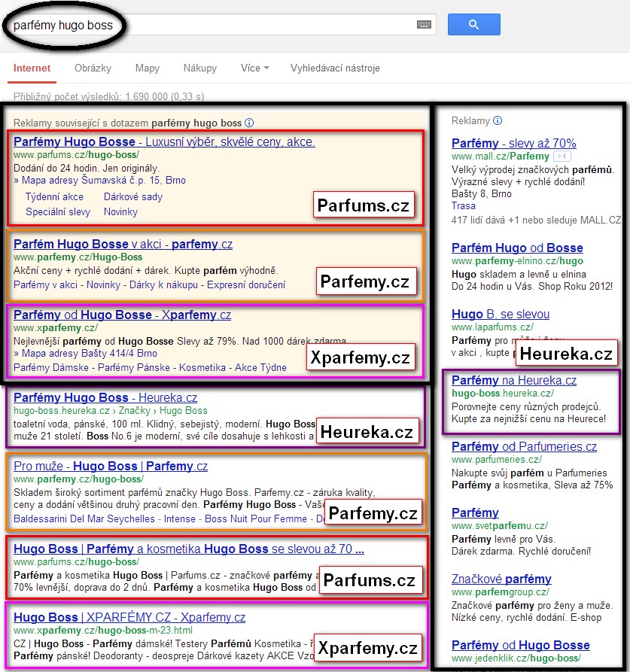Open result Hugo Boss | Parfémy a kosmetika Hugo Boss
The height and width of the screenshot is (672, 630).
(189, 549)
